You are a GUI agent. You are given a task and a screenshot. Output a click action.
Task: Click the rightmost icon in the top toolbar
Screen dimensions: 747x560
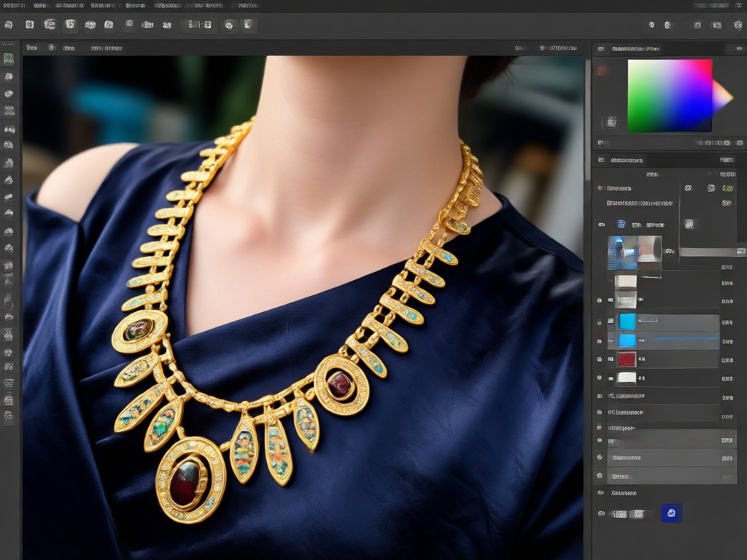[738, 26]
